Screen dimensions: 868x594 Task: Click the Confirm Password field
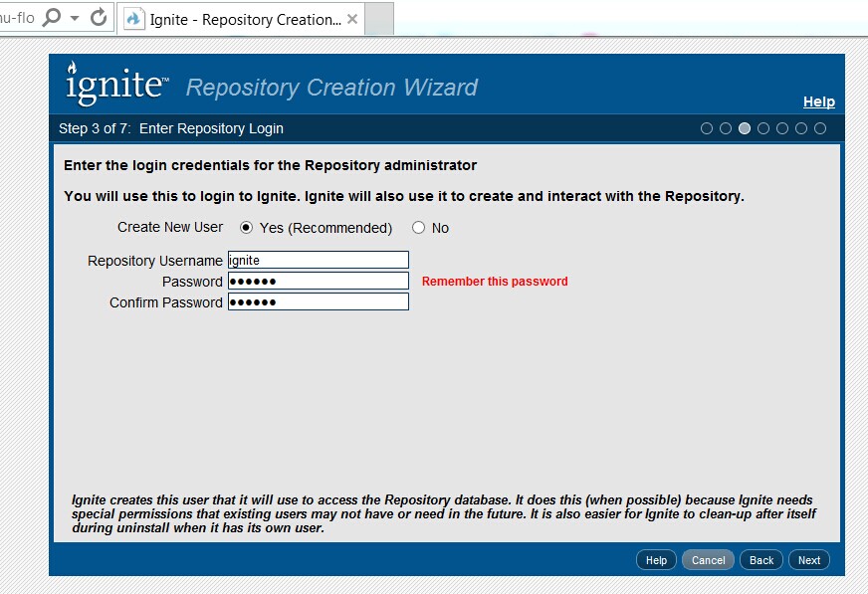click(x=319, y=302)
